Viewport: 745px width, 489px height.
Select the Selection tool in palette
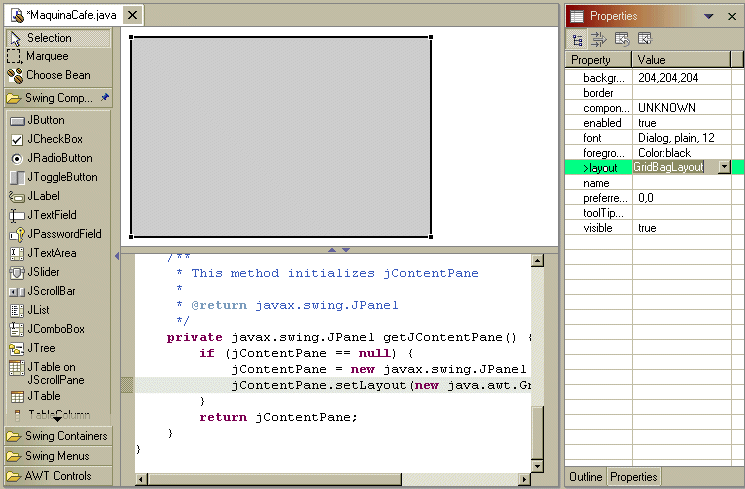point(58,38)
